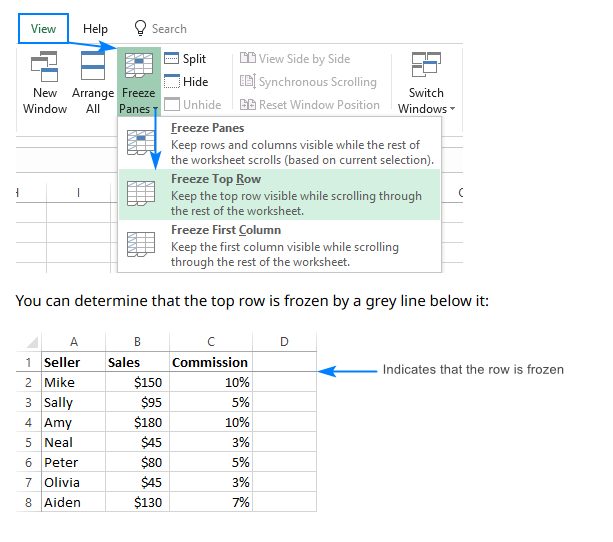Screen dimensions: 613x542
Task: Click the Hide window icon
Action: point(171,82)
